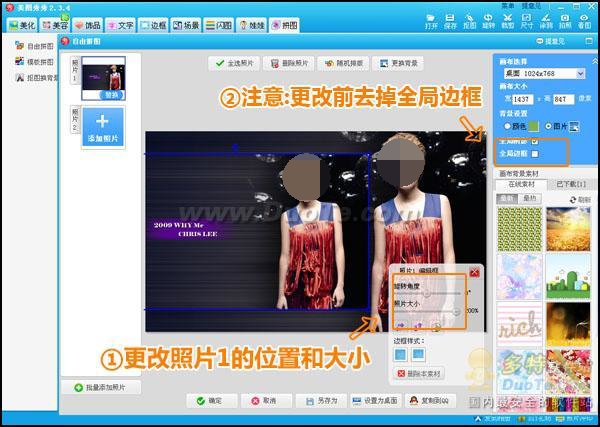
Task: Click the 拍照 camera icon
Action: click(x=565, y=22)
